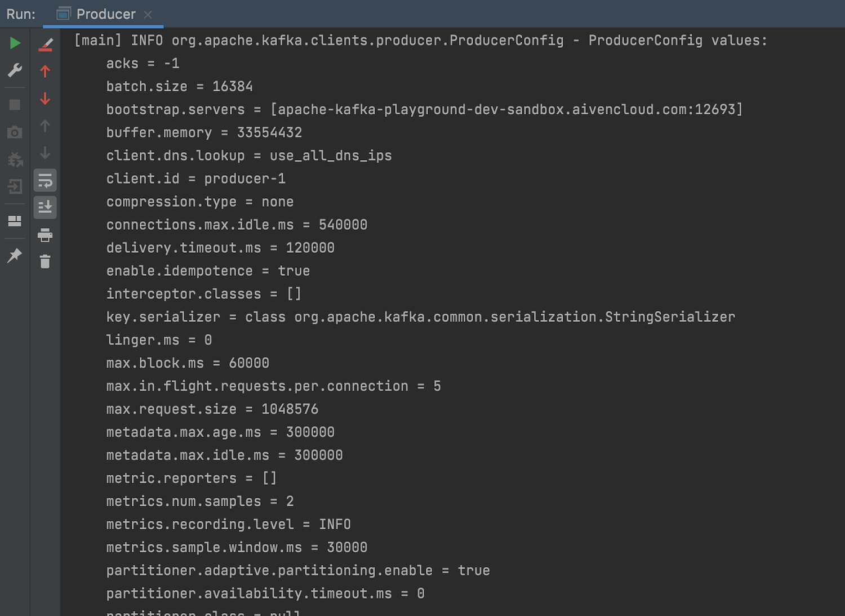Pin the Producer run tab
This screenshot has width=845, height=616.
coord(15,256)
